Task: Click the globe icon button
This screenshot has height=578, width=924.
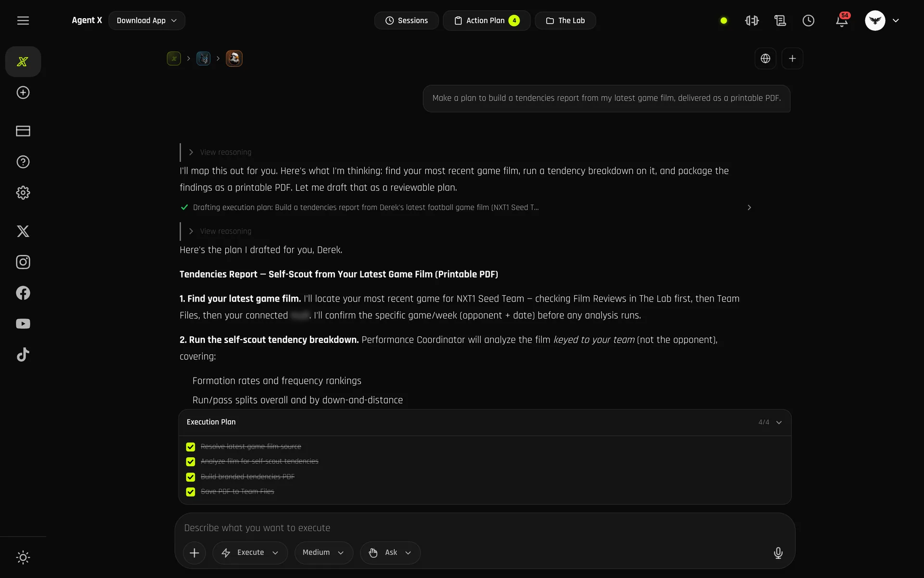Action: coord(765,58)
